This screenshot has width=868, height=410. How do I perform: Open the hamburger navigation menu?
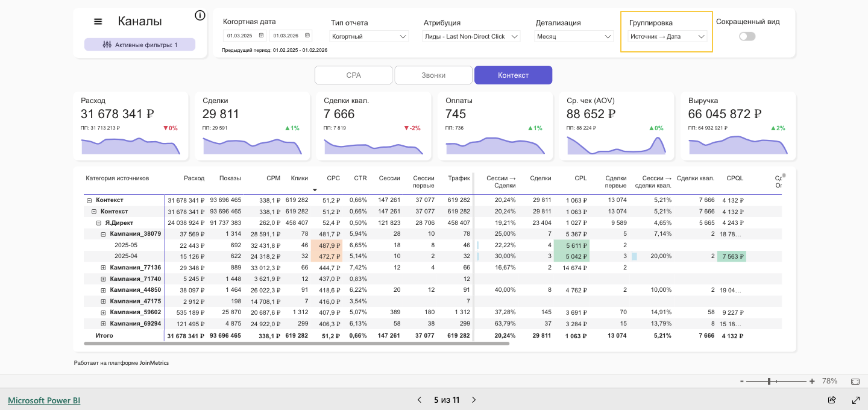[98, 22]
